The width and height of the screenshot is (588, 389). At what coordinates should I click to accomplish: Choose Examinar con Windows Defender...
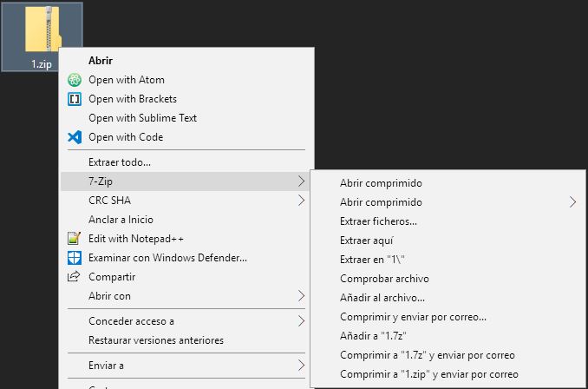pos(186,258)
